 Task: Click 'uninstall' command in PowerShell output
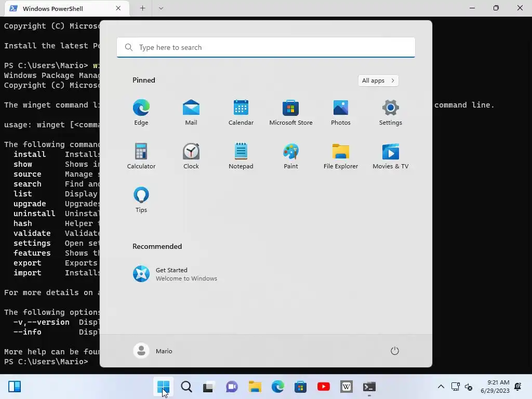[34, 214]
